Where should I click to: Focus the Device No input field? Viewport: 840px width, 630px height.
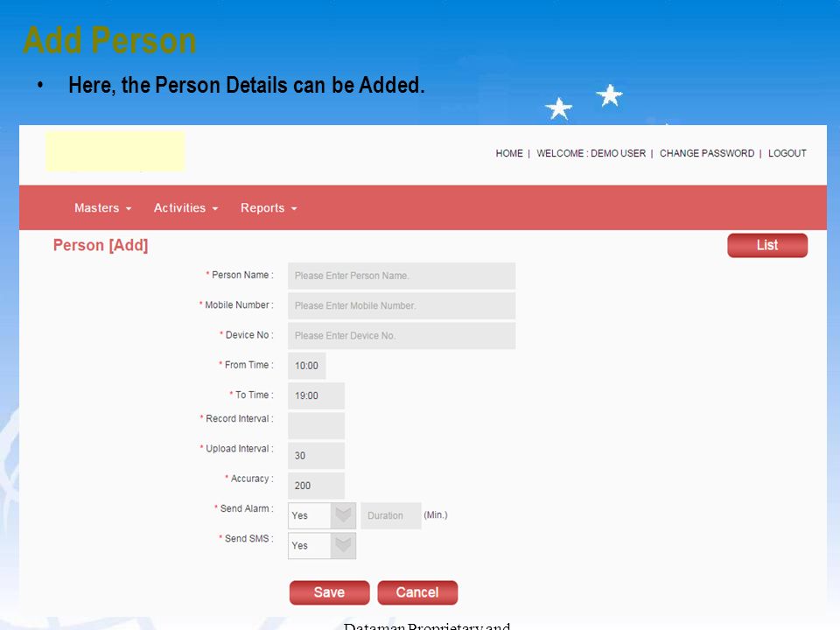click(402, 336)
